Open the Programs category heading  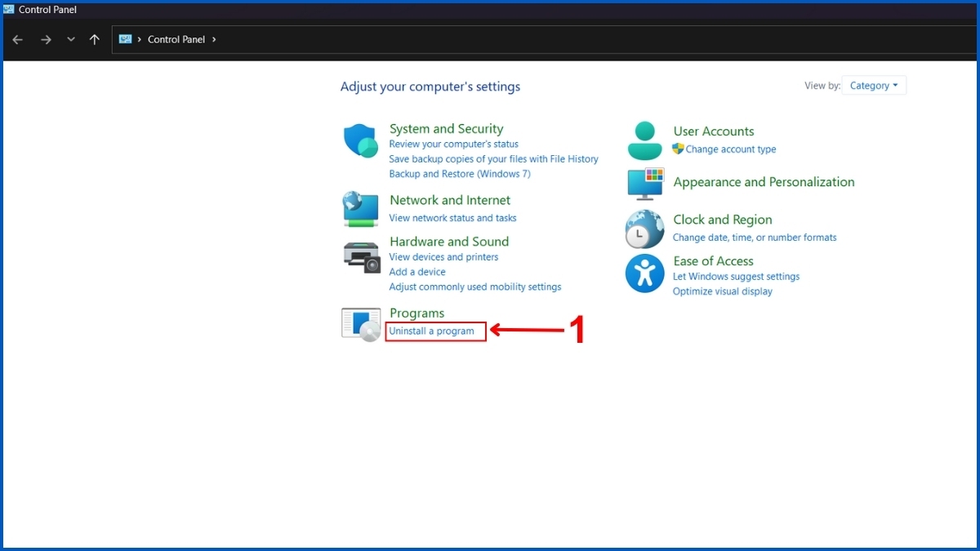[x=417, y=313]
